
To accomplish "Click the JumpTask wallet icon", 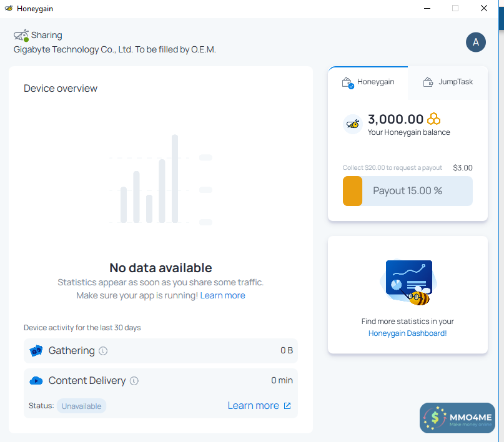I will pos(428,82).
